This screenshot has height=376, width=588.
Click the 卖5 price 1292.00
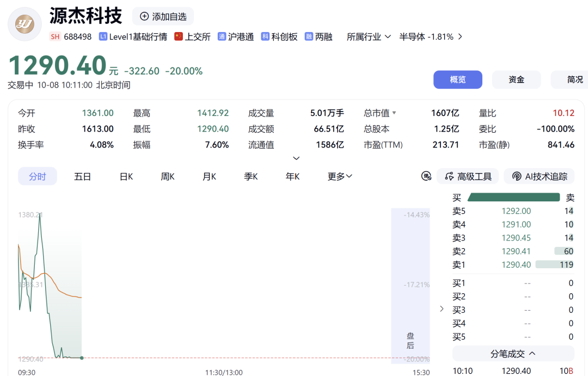click(x=516, y=211)
